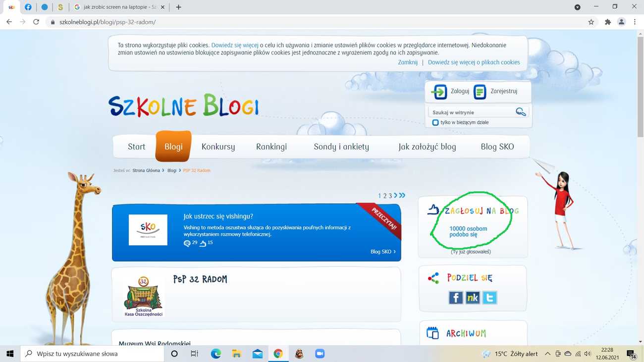Bookmark this page with star icon
Viewport: 644px width, 362px height.
click(x=591, y=22)
